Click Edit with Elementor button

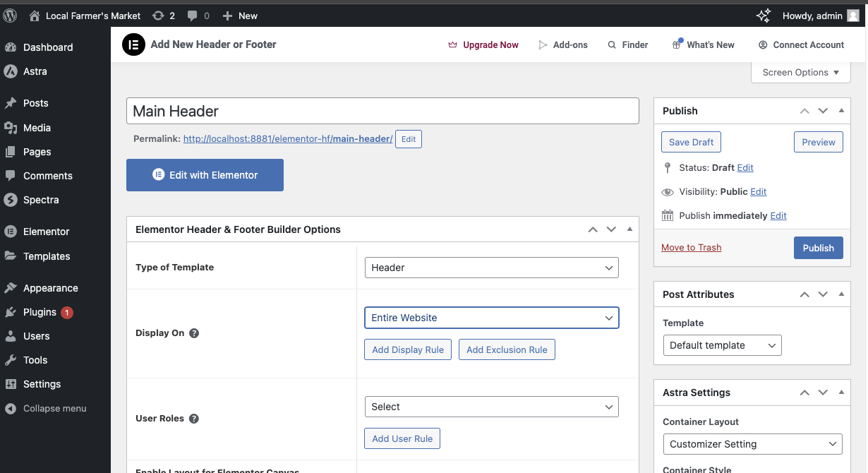205,175
